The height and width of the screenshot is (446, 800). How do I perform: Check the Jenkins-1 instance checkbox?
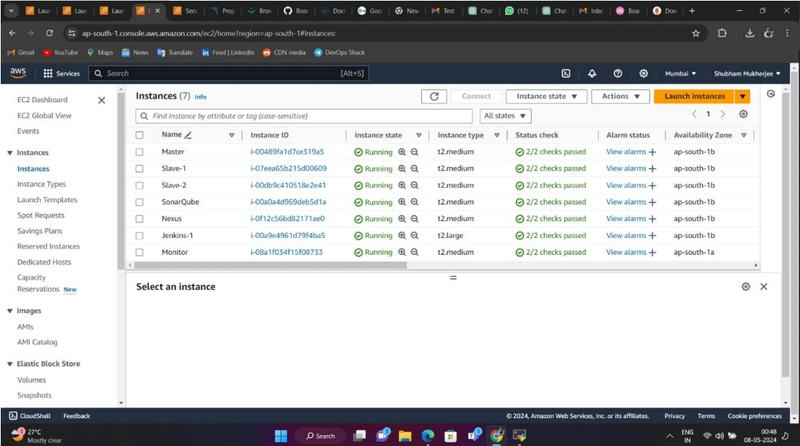click(139, 236)
